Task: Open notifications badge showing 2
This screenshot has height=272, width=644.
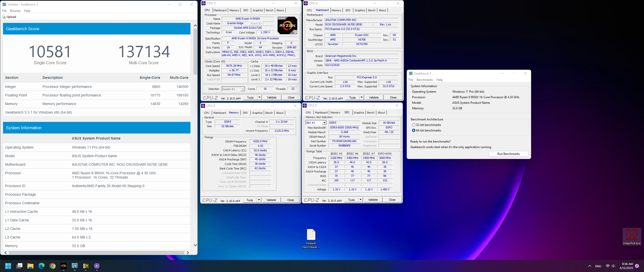Action: 637,266
